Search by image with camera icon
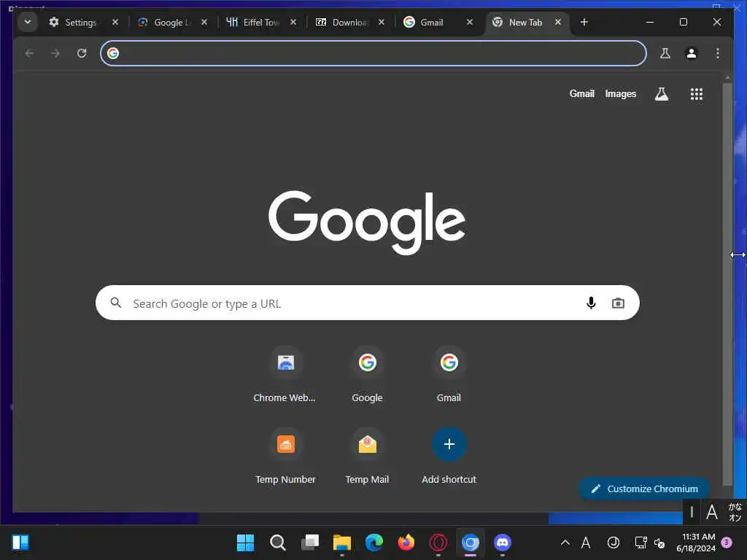 tap(618, 303)
